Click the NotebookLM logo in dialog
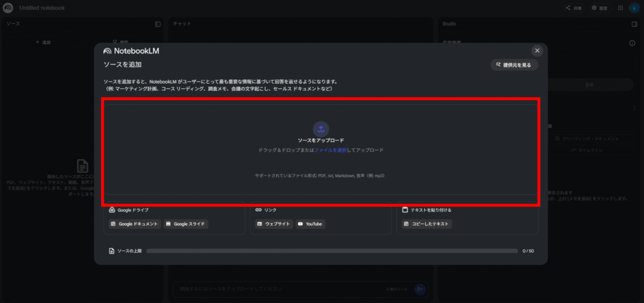644x303 pixels. pyautogui.click(x=131, y=51)
